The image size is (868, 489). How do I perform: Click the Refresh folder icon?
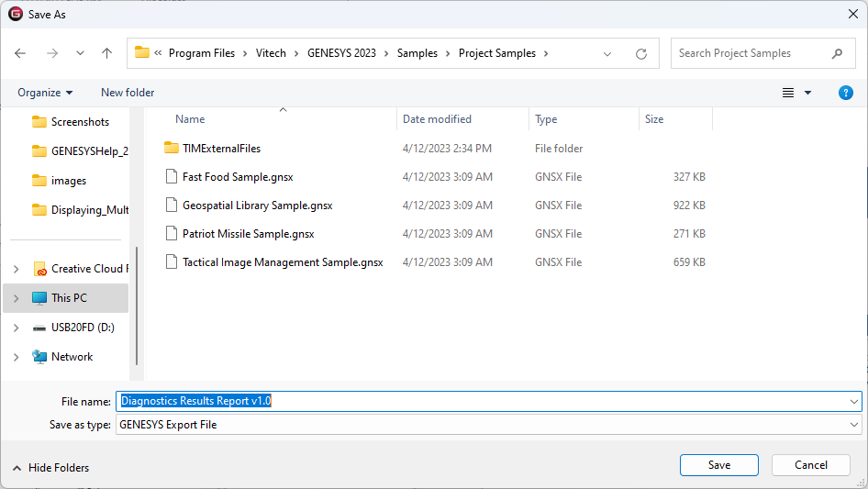641,53
